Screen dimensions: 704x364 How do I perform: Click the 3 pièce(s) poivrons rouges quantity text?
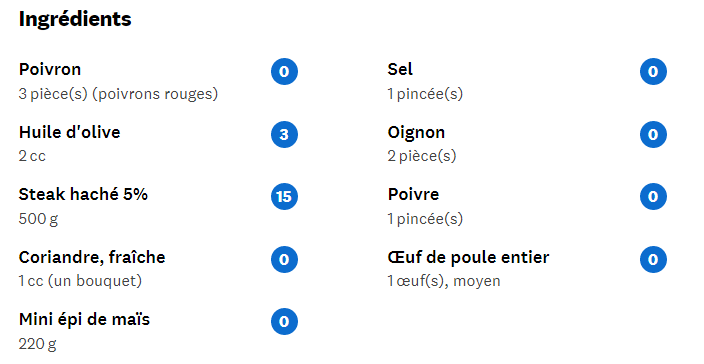click(118, 94)
